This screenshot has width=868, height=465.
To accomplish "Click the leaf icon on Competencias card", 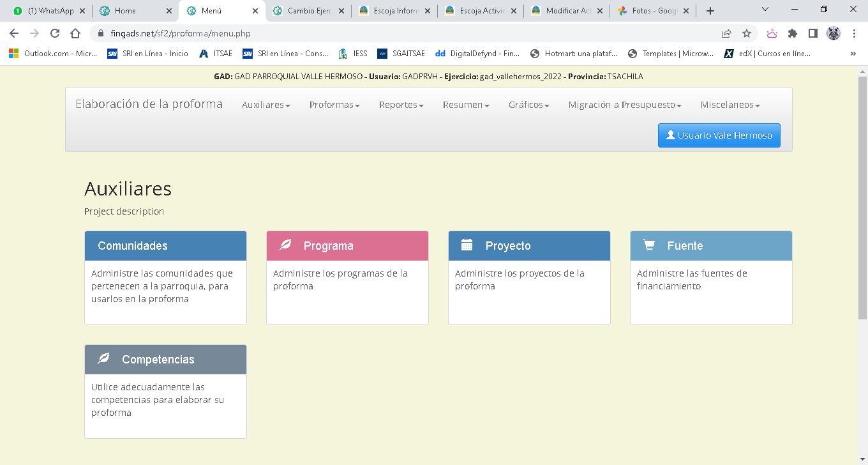I will click(x=103, y=359).
